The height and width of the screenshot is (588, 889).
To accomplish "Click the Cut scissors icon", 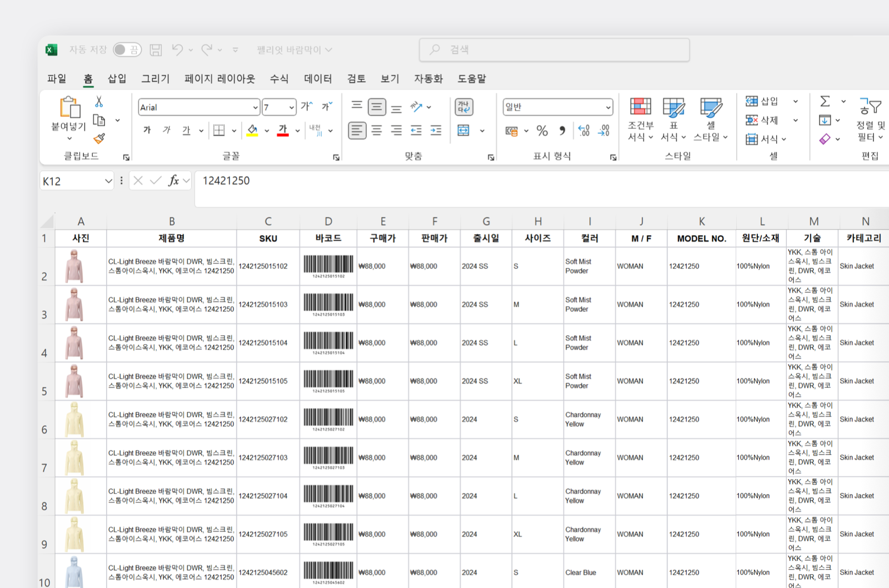I will click(99, 102).
